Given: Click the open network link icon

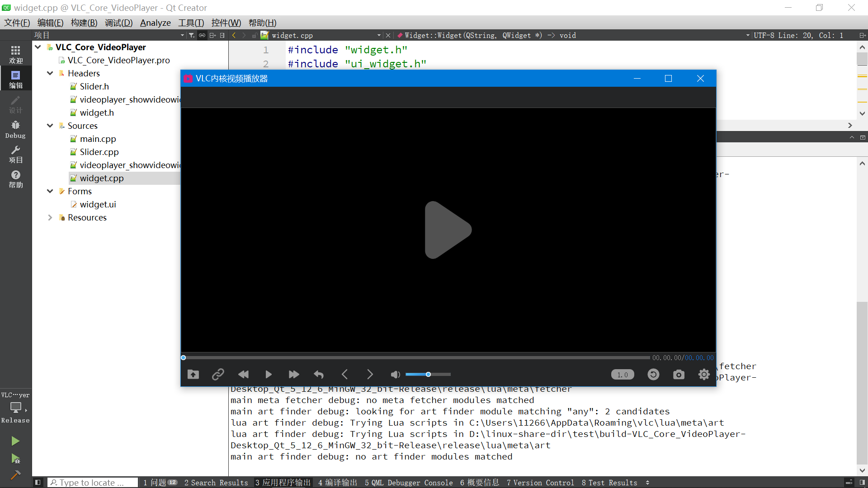Looking at the screenshot, I should click(218, 374).
